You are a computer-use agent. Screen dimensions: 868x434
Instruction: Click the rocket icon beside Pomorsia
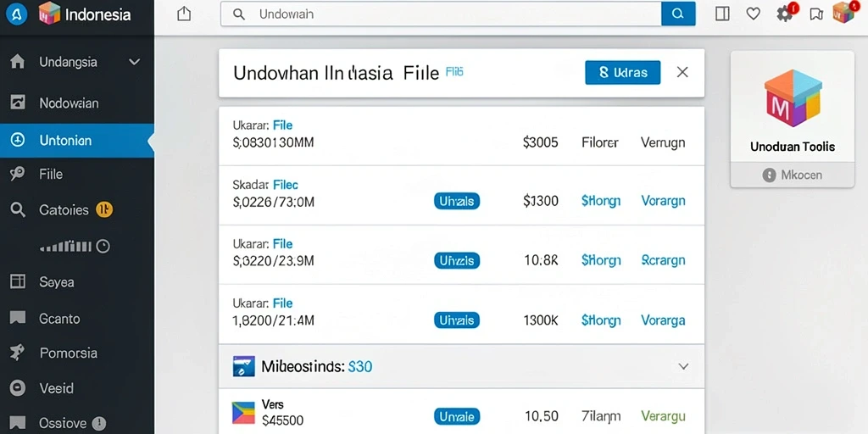point(17,352)
